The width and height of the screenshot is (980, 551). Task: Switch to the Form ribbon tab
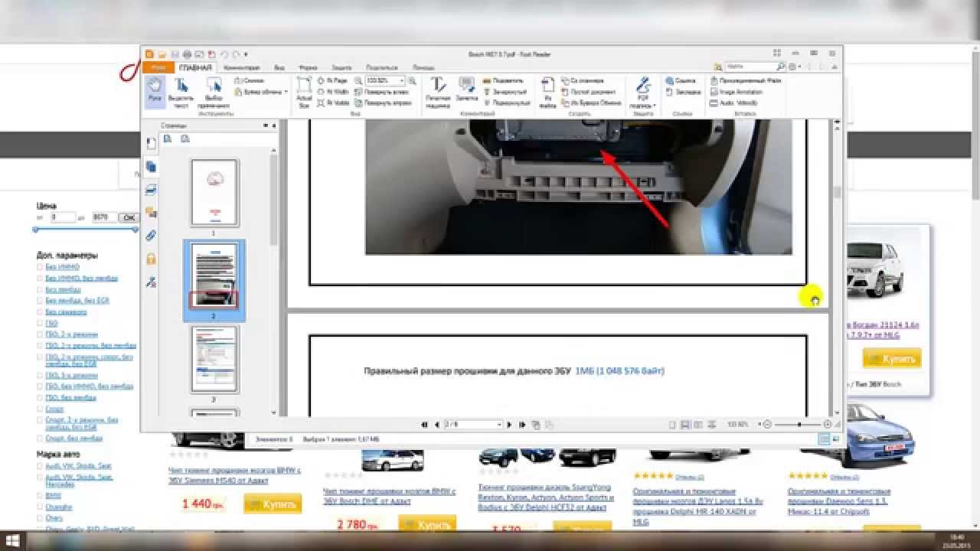(308, 67)
